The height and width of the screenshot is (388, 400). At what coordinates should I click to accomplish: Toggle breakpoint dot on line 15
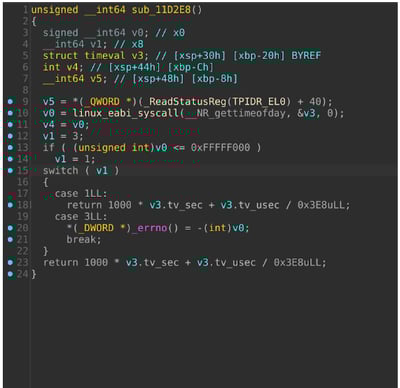(10, 171)
